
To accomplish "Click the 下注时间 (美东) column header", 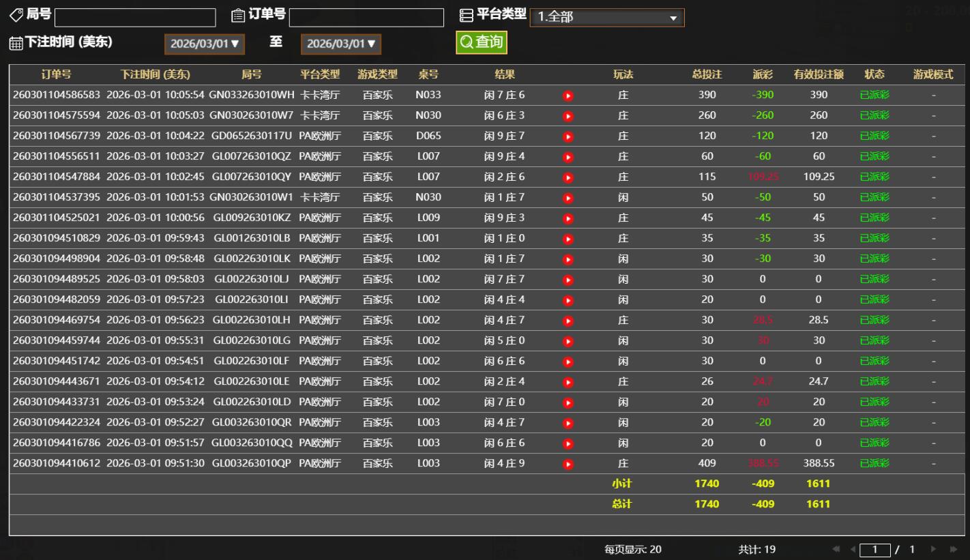I will click(x=156, y=75).
